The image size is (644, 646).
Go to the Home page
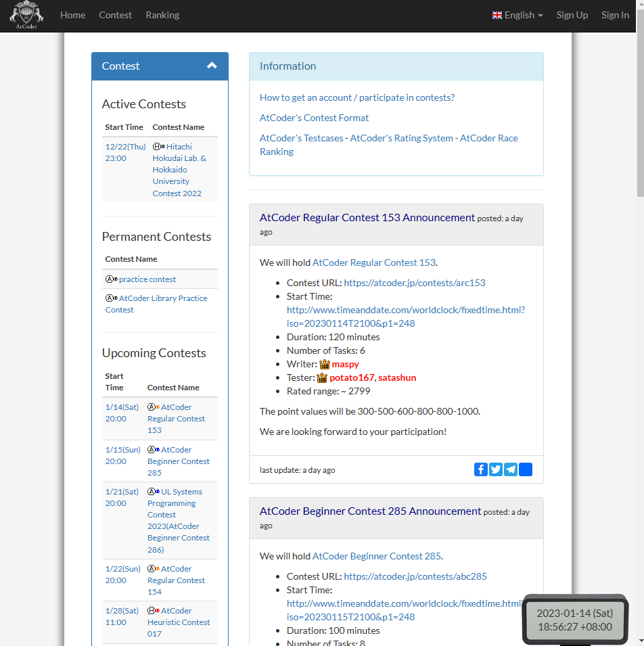click(x=72, y=16)
